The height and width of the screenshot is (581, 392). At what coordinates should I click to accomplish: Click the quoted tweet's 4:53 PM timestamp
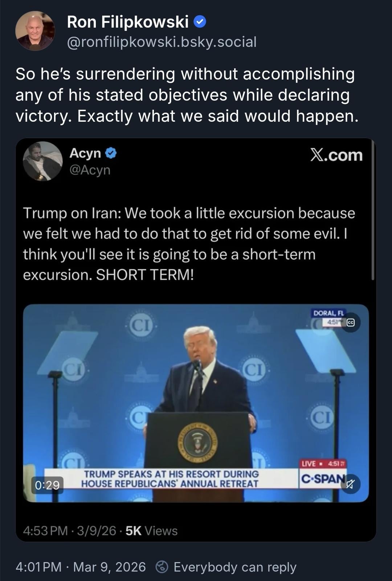pos(45,531)
